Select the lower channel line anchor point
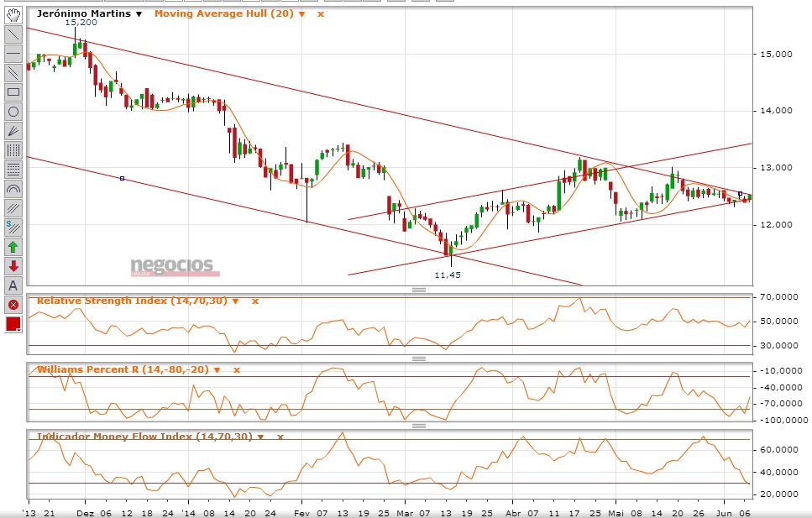 [x=123, y=178]
